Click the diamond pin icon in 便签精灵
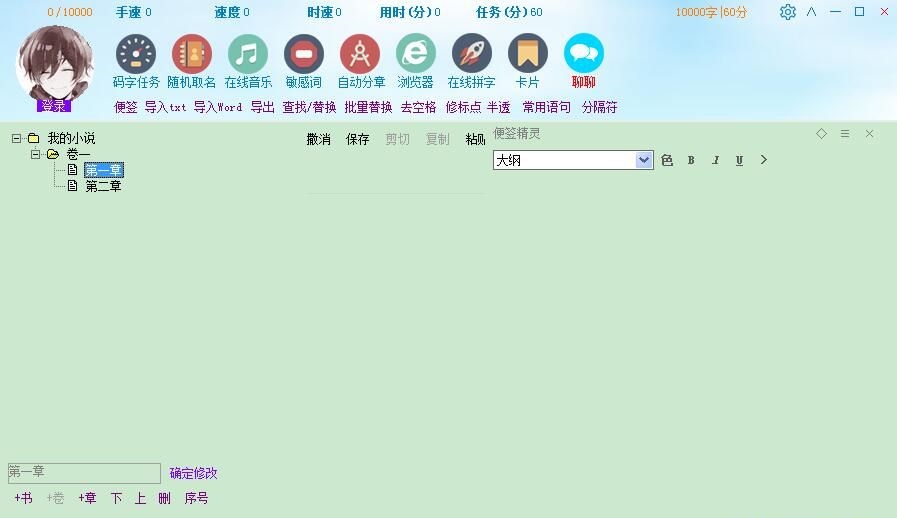 821,133
